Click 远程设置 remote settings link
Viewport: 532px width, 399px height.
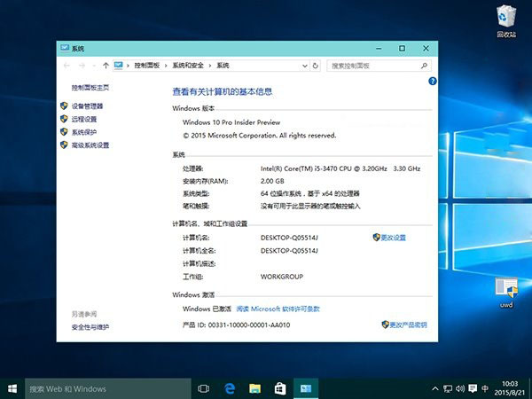(x=84, y=119)
